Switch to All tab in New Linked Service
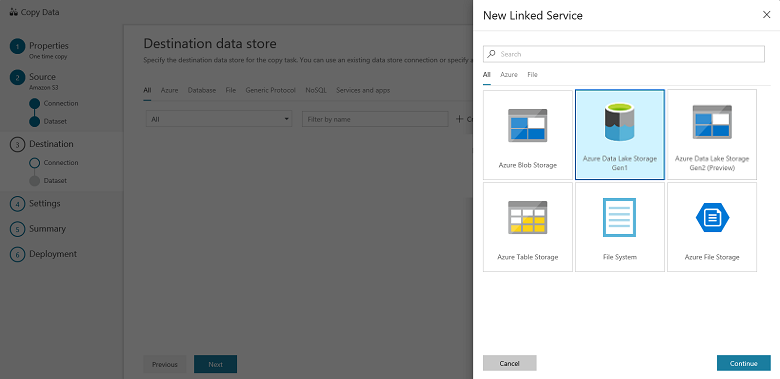The width and height of the screenshot is (780, 379). coord(487,75)
